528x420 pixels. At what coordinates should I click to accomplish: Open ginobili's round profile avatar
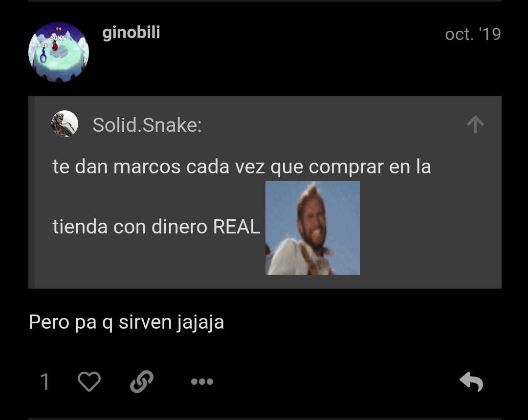click(x=59, y=52)
